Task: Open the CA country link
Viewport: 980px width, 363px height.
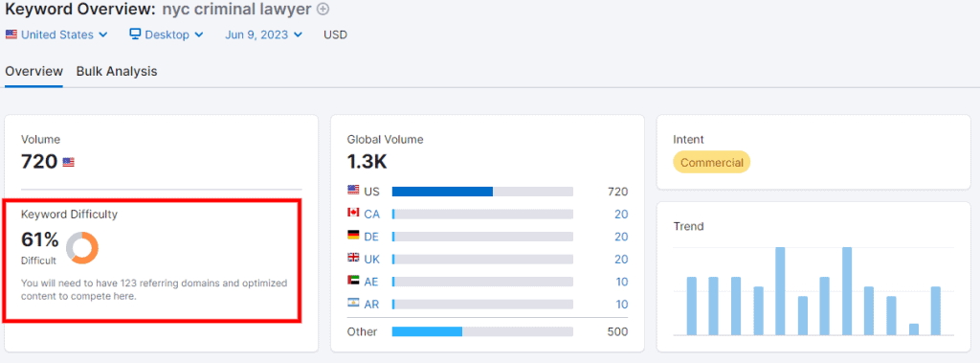Action: coord(372,214)
